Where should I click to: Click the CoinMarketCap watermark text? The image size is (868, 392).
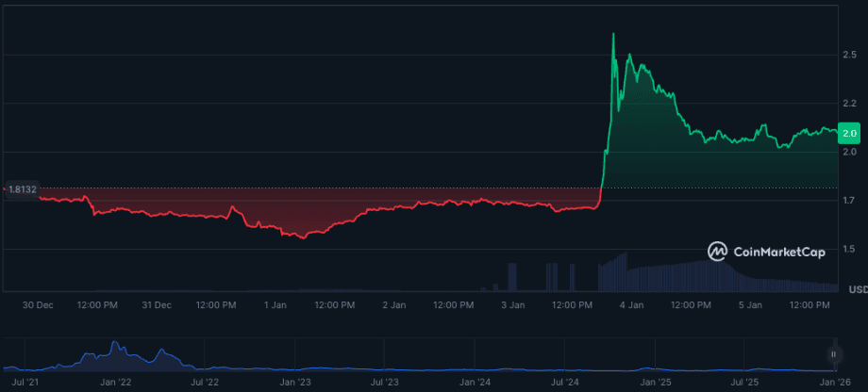pyautogui.click(x=777, y=252)
